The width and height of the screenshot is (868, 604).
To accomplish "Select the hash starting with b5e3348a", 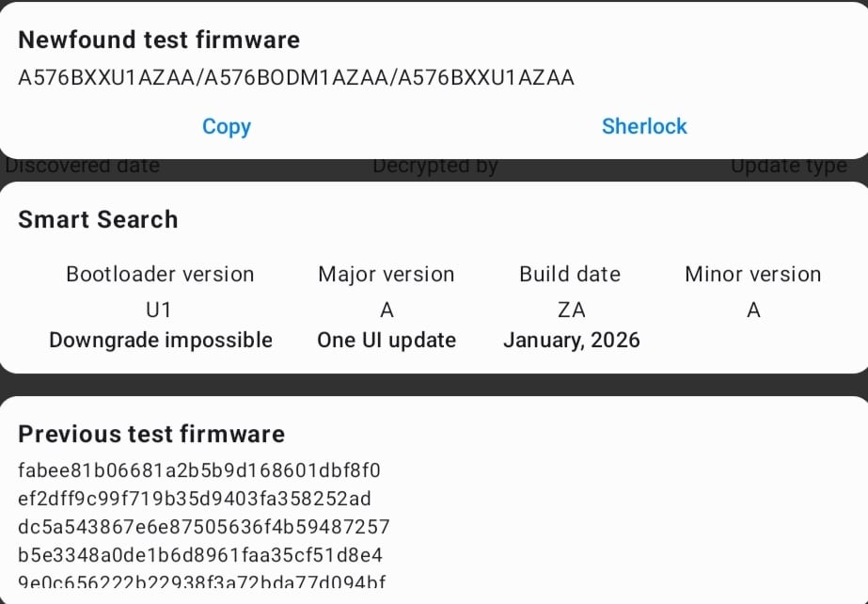I will click(x=200, y=554).
